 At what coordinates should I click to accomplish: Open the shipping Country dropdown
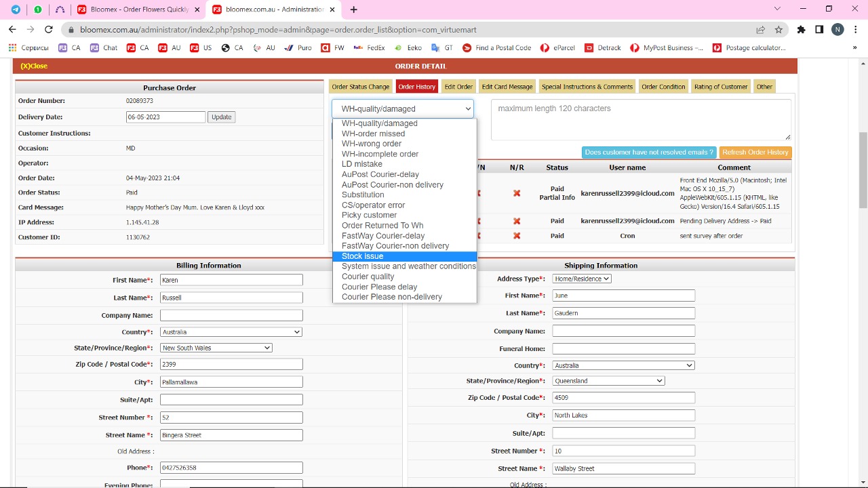pos(623,365)
